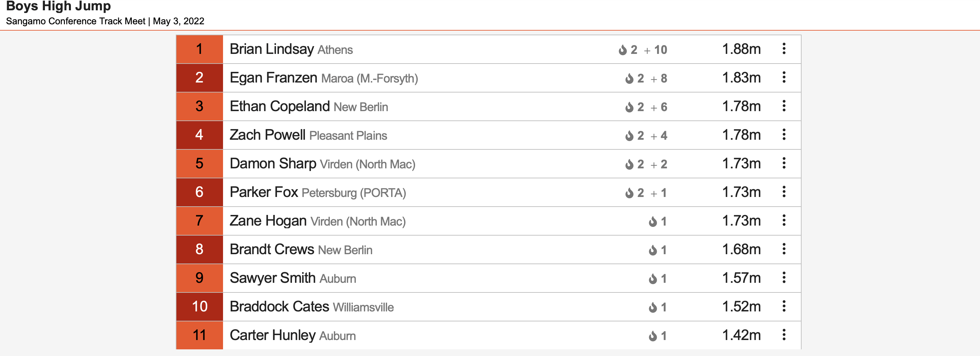The width and height of the screenshot is (980, 356).
Task: Open more options for Brandt Crews row
Action: pos(784,249)
